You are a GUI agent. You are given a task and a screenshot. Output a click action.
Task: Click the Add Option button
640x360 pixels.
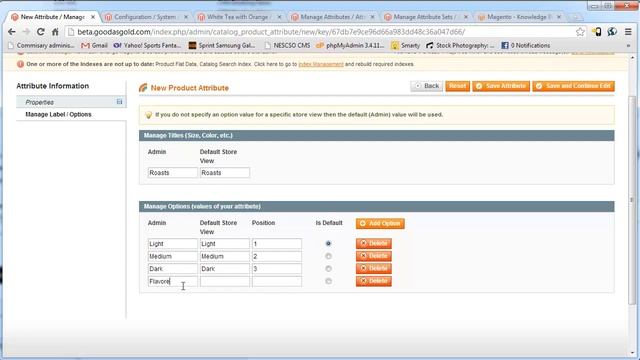(x=380, y=223)
